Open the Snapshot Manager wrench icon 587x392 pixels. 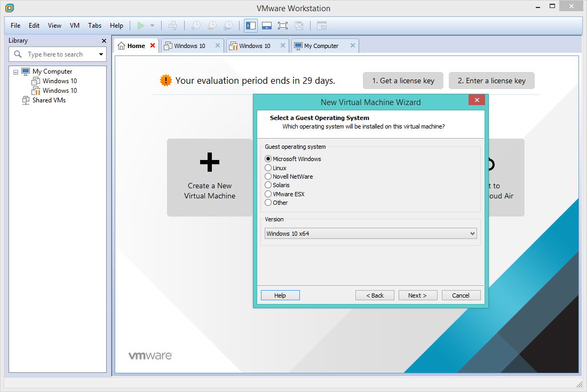click(x=228, y=26)
